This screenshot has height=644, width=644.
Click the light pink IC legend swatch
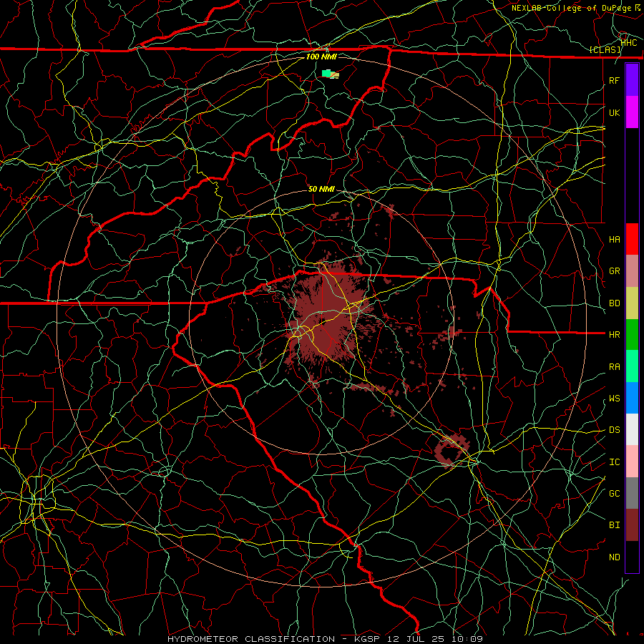pyautogui.click(x=632, y=462)
